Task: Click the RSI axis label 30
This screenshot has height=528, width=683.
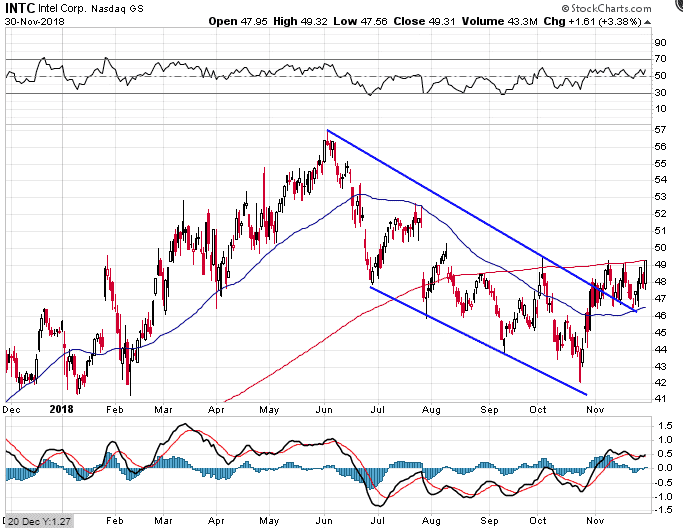Action: (660, 93)
